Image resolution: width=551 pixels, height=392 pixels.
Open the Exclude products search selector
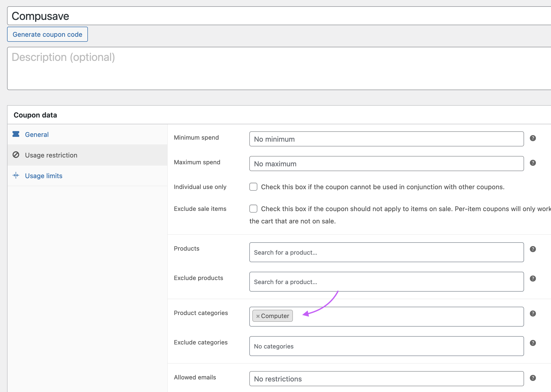tap(385, 282)
